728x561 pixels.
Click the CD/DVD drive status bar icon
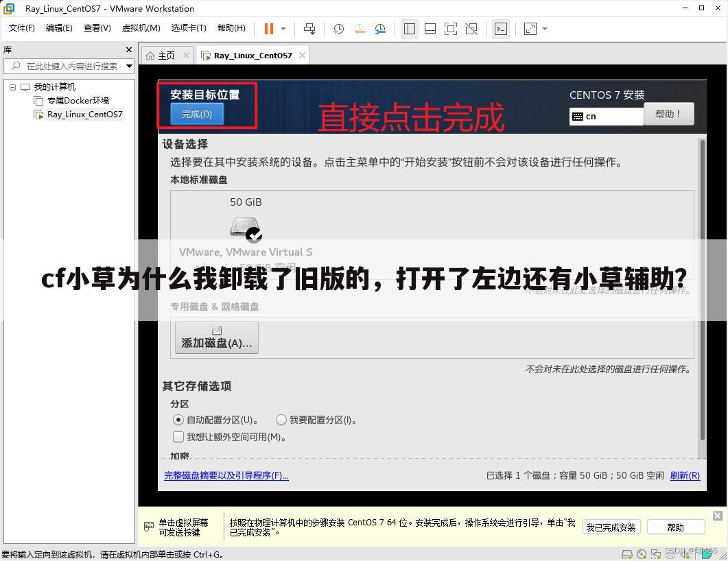pyautogui.click(x=642, y=554)
